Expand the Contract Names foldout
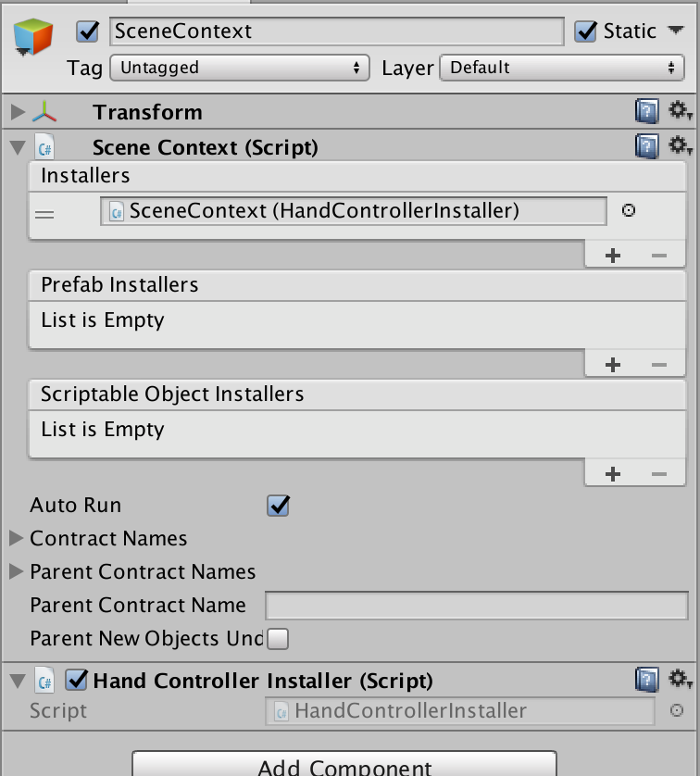The height and width of the screenshot is (776, 700). pos(17,538)
